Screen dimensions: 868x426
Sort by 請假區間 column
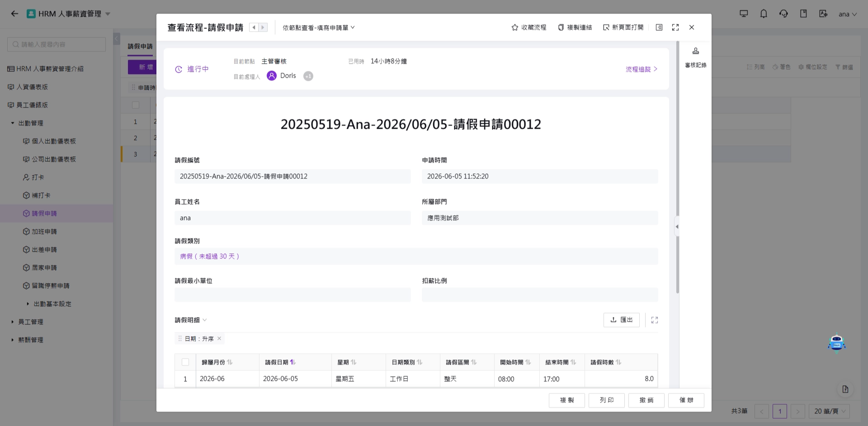pos(474,362)
